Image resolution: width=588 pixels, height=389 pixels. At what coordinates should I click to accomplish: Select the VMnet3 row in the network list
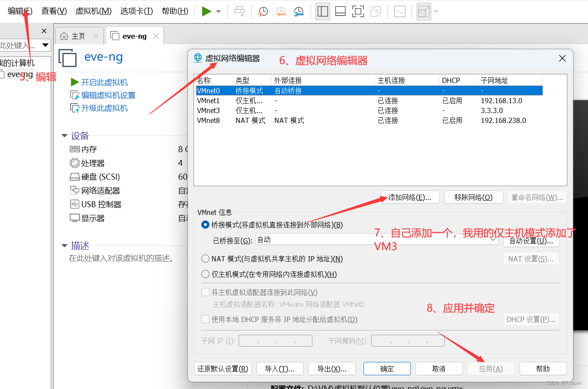369,110
